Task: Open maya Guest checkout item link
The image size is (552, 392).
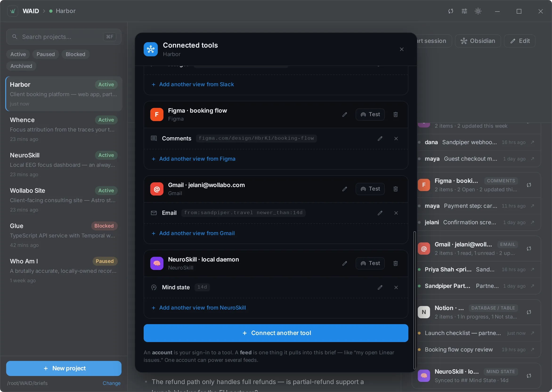Action: pos(532,159)
